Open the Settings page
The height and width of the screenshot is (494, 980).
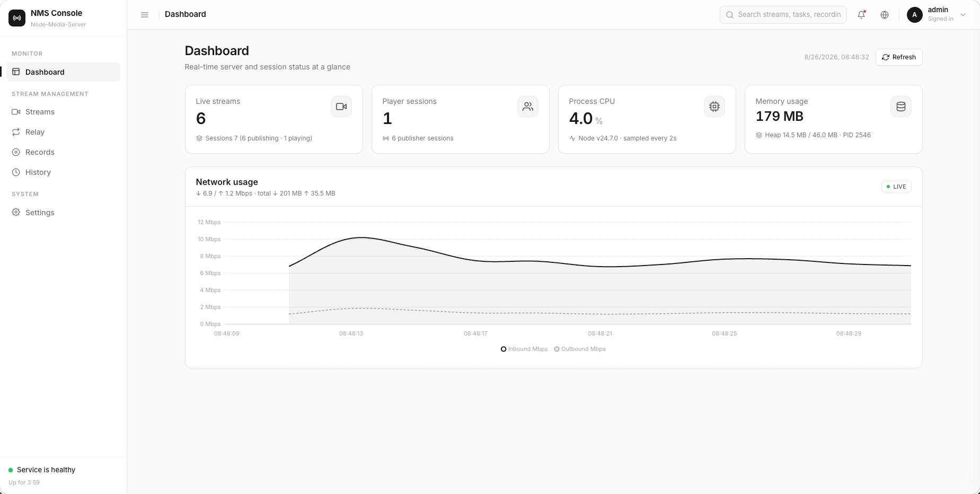point(64,213)
